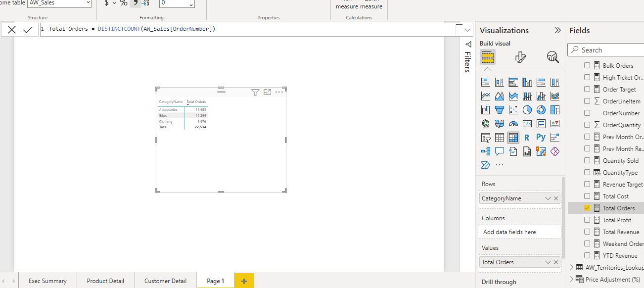
Task: Select the key influencers visual
Action: click(555, 138)
